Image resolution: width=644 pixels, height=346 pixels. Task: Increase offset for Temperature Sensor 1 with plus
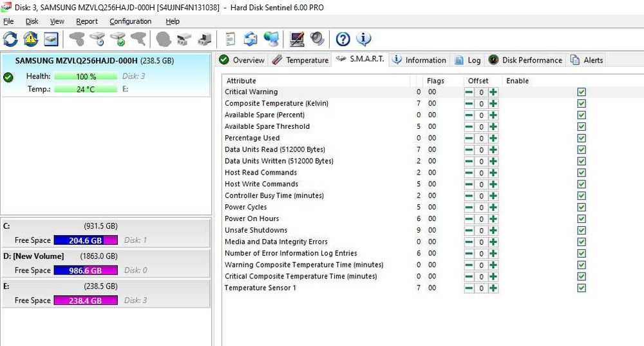[493, 288]
